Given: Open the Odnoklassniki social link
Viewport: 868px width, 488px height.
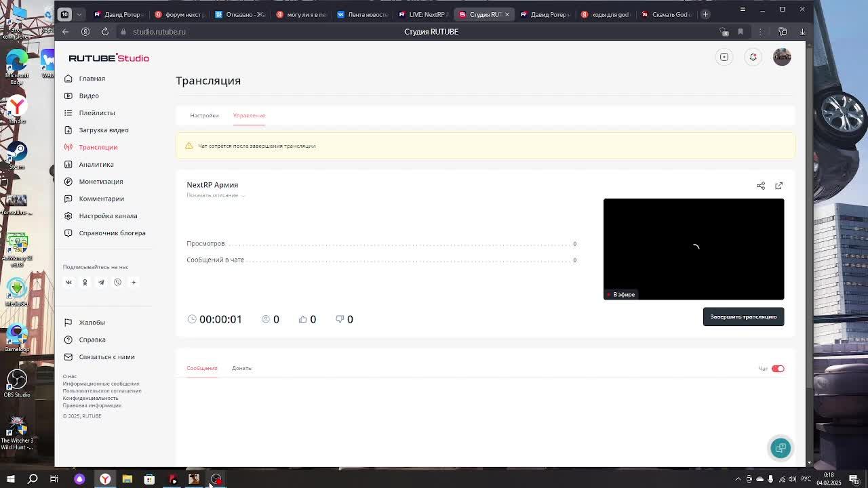Looking at the screenshot, I should [85, 282].
